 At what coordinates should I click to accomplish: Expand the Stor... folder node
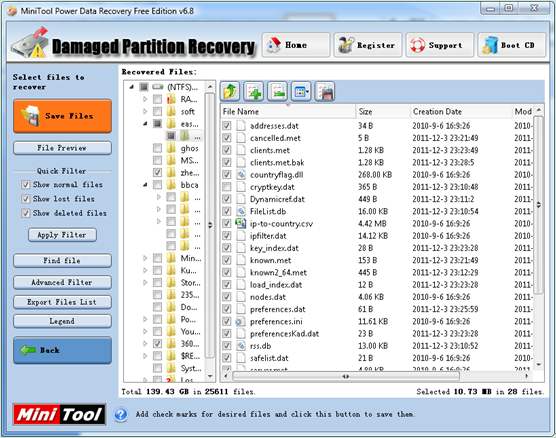tap(145, 283)
